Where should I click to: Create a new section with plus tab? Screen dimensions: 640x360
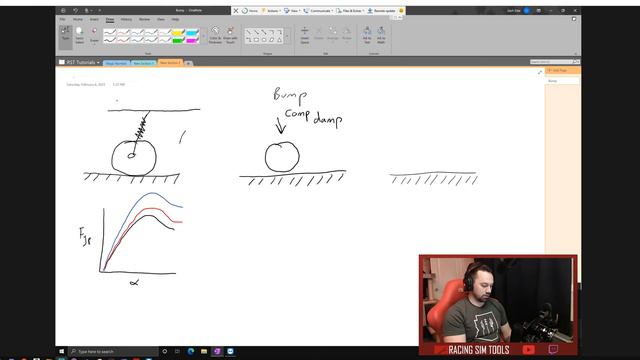[189, 63]
